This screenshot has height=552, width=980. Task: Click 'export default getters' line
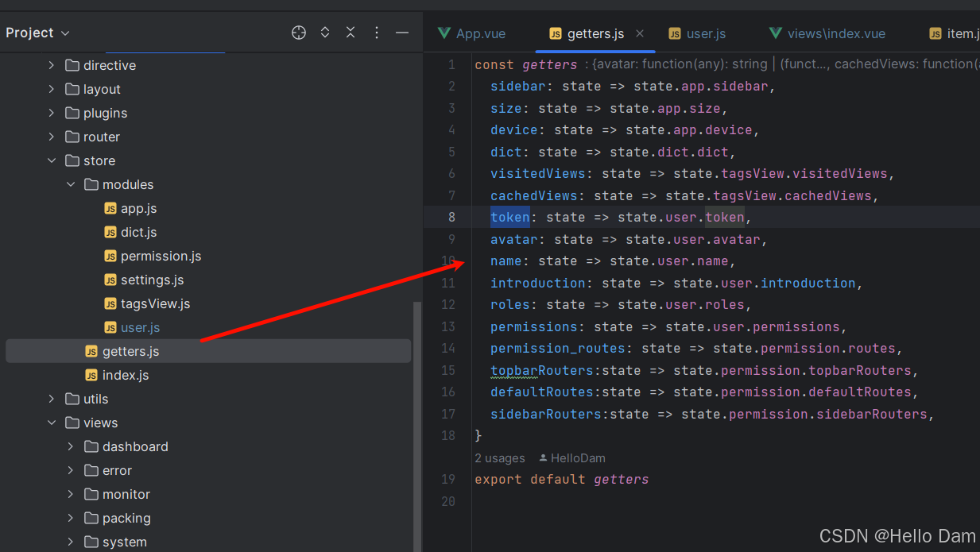562,479
